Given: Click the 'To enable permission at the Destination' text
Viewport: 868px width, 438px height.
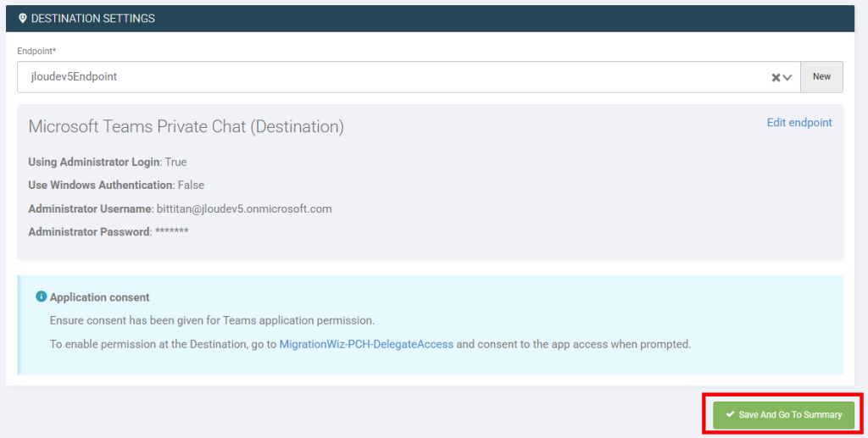Looking at the screenshot, I should [x=163, y=344].
